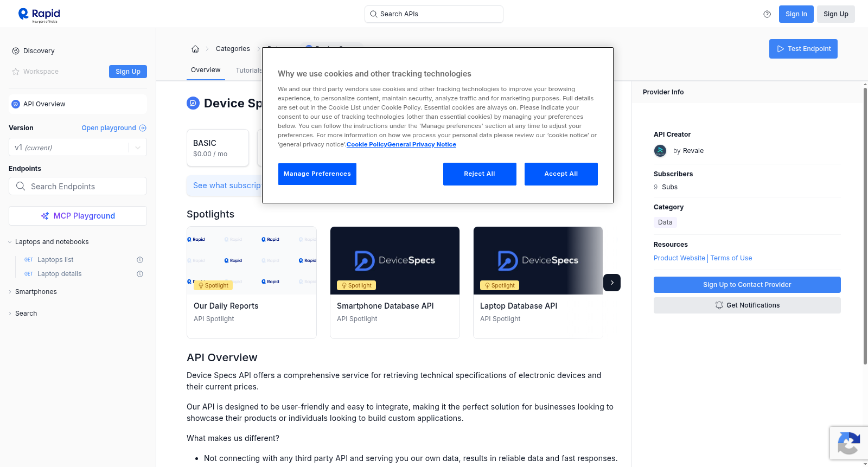Click the API Overview sidebar icon

tap(16, 104)
